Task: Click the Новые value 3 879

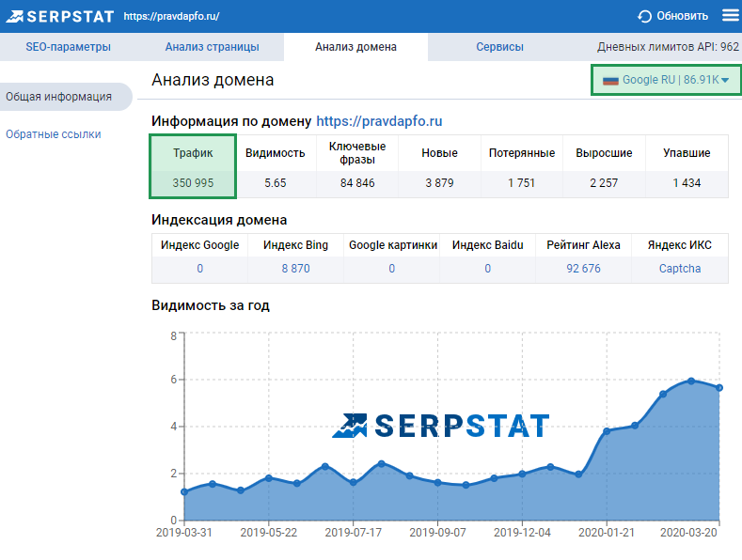Action: click(439, 183)
